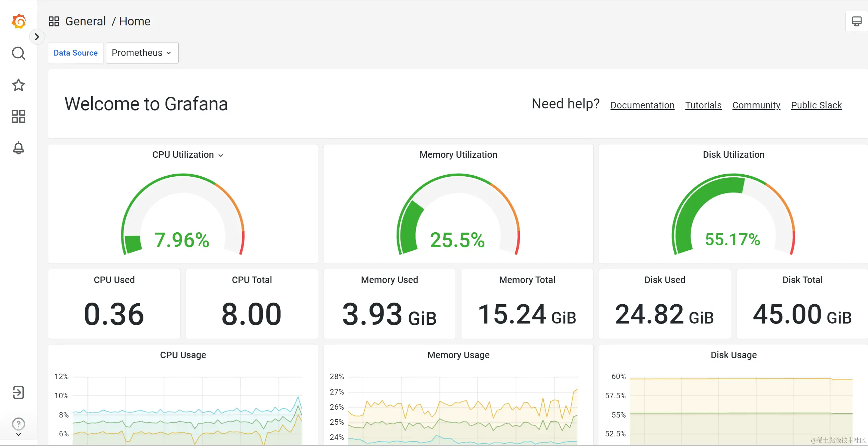The width and height of the screenshot is (868, 446).
Task: Expand the sidebar with the chevron arrow
Action: click(37, 37)
